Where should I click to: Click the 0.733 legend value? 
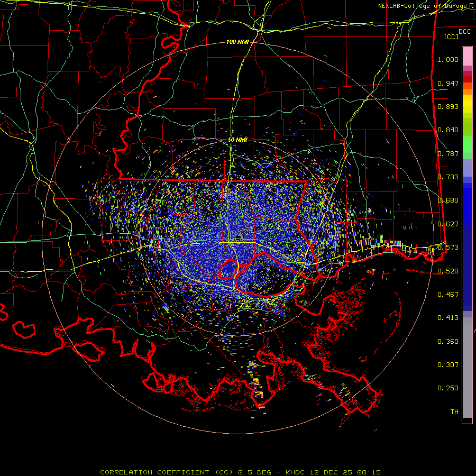448,177
